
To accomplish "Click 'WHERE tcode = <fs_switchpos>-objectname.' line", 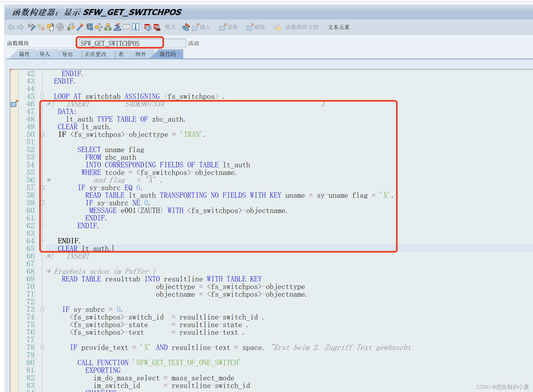I will point(159,172).
